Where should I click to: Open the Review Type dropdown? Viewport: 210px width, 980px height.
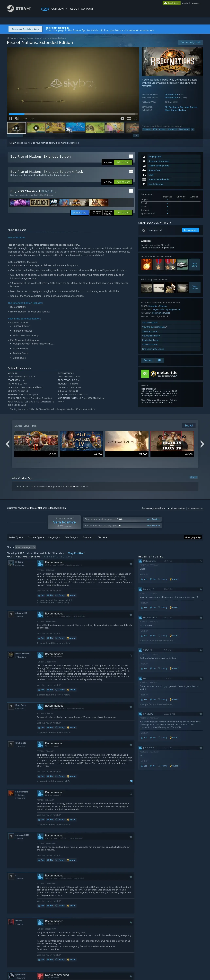16,537
